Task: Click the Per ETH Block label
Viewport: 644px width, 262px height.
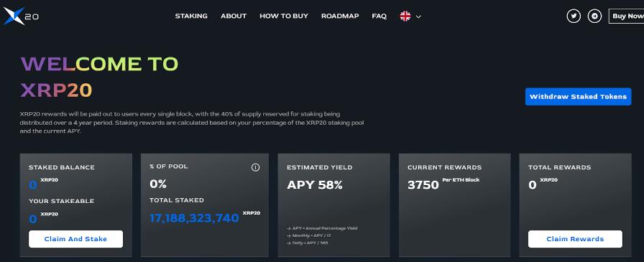Action: pyautogui.click(x=461, y=180)
